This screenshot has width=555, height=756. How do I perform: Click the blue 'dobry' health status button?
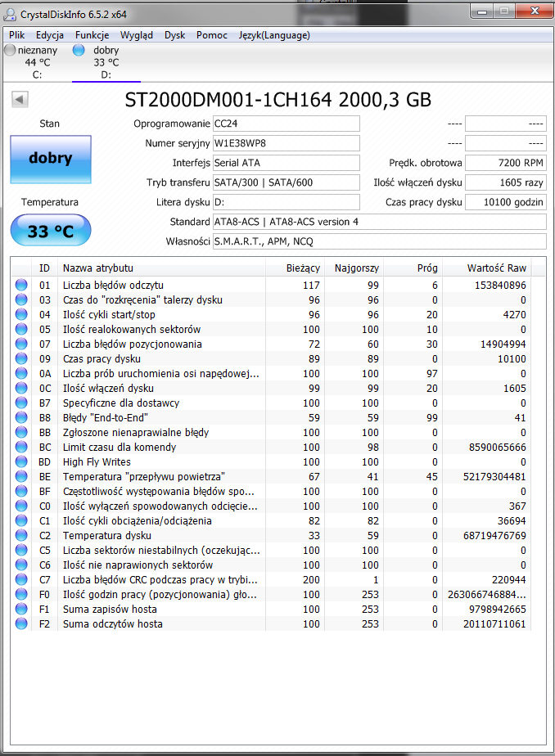(51, 159)
